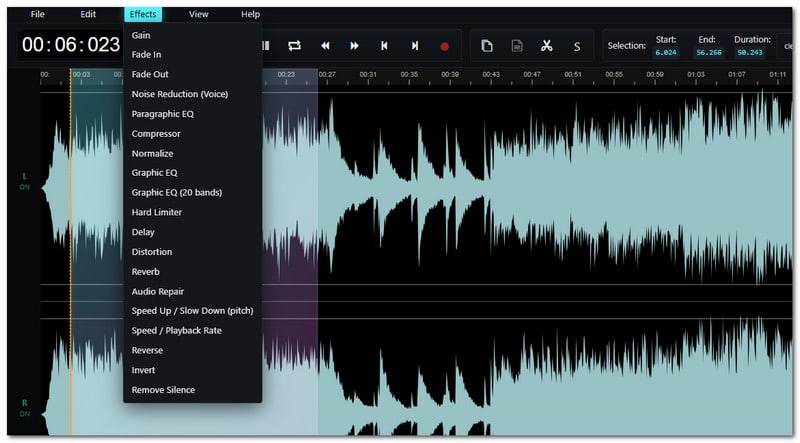Click the 00:06:023 time counter
The image size is (800, 443).
(71, 45)
